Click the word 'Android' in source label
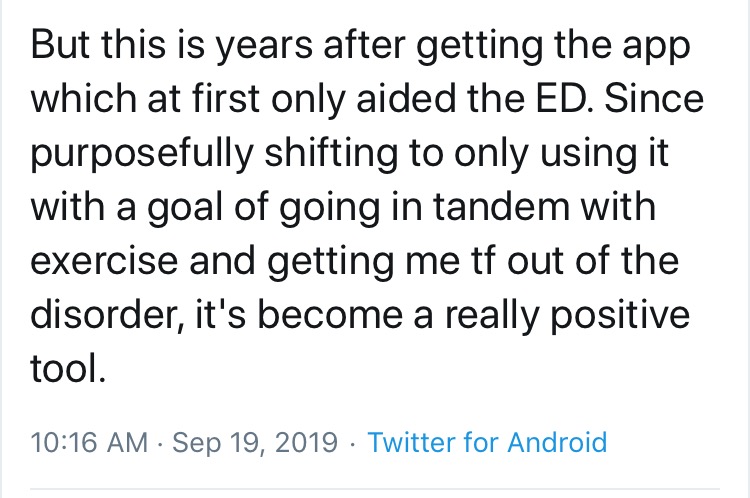The height and width of the screenshot is (498, 750). click(x=557, y=442)
